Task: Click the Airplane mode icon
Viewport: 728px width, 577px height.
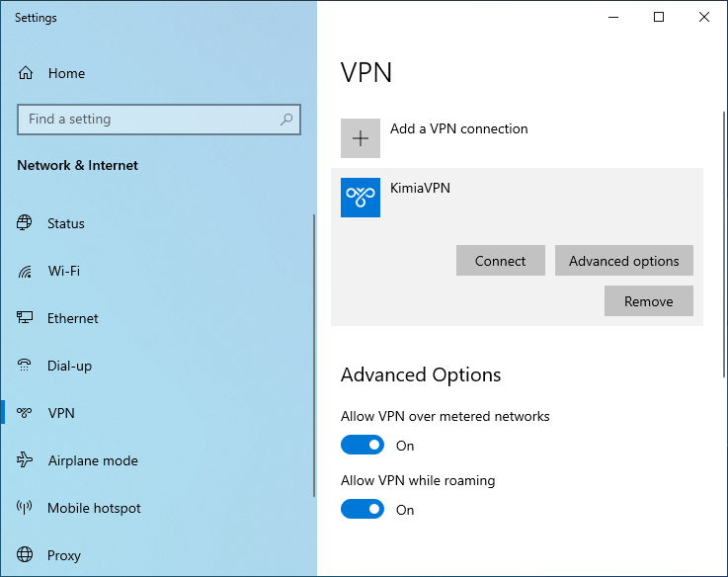Action: [x=26, y=460]
